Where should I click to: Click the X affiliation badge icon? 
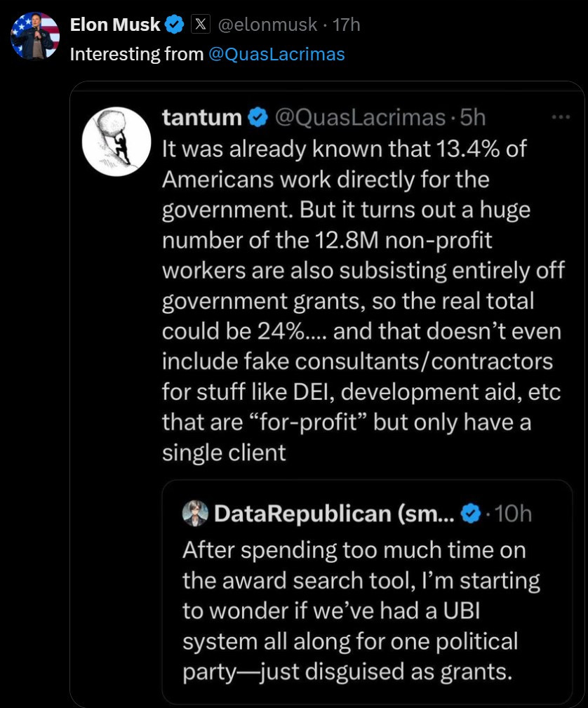click(x=201, y=25)
